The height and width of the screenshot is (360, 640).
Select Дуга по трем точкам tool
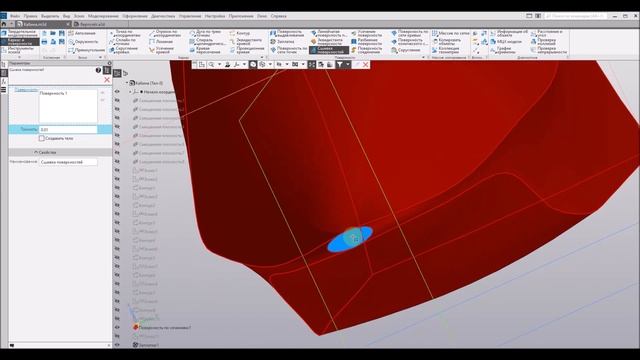coord(205,33)
